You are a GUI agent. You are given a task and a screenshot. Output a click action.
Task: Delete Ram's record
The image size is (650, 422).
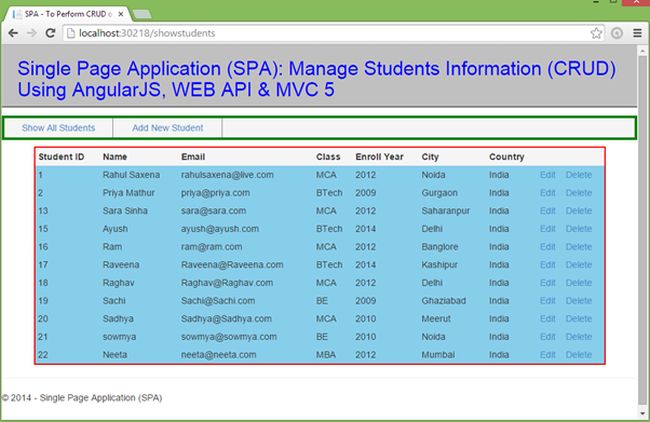(579, 247)
